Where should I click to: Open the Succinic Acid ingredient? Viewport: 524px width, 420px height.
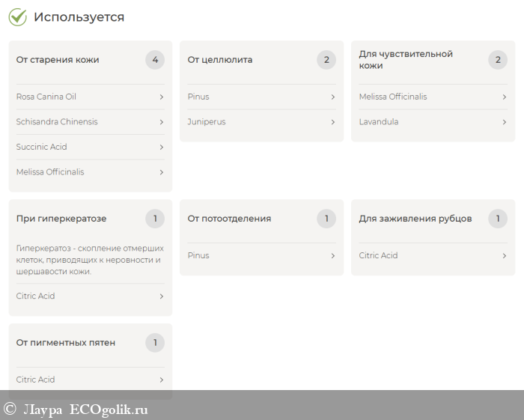click(x=43, y=147)
